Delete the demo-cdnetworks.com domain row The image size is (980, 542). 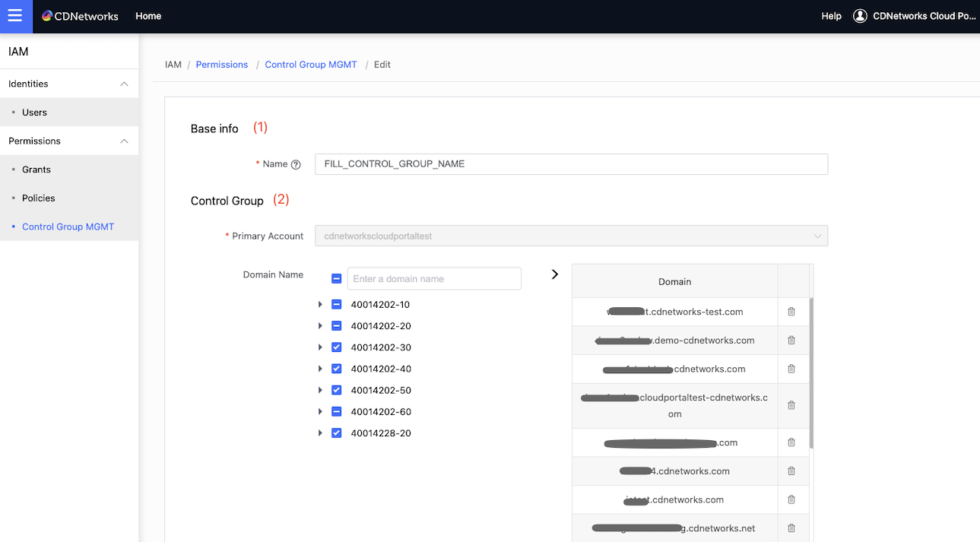coord(791,341)
